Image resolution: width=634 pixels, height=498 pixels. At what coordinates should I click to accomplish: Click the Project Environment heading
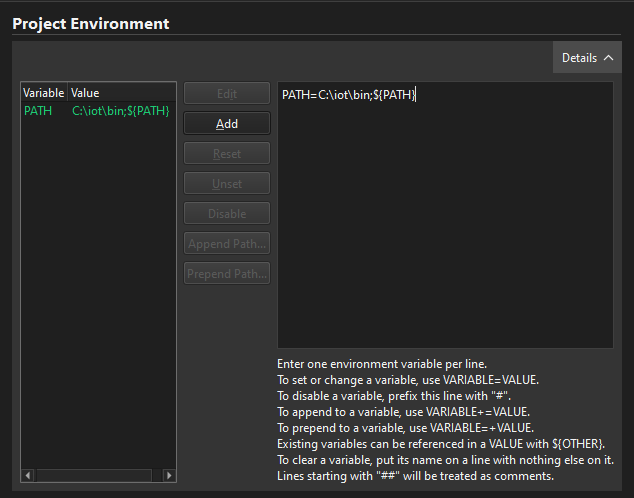[x=91, y=23]
